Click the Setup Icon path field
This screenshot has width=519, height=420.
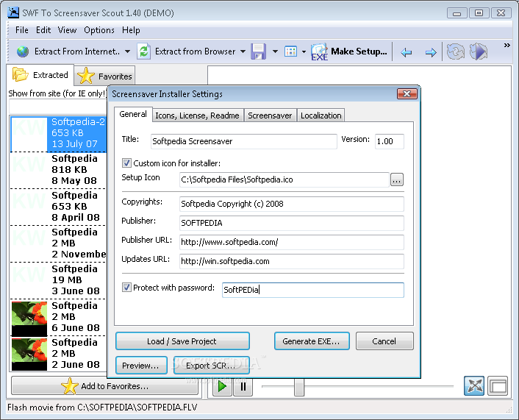tap(284, 179)
